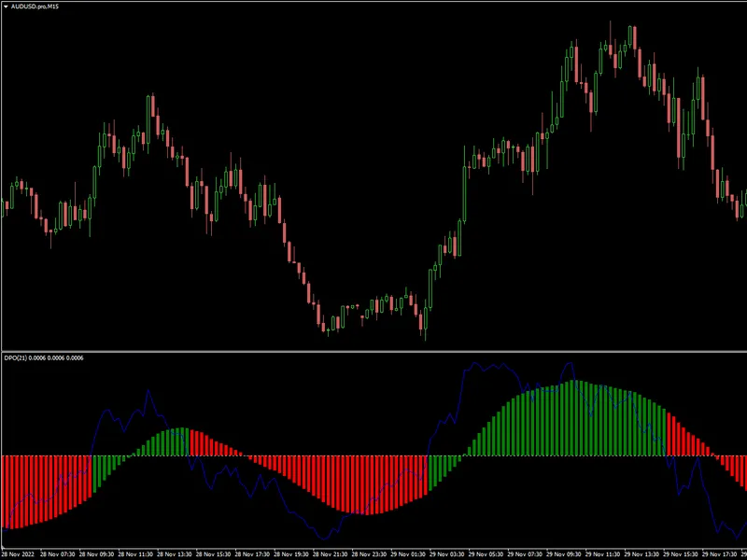Click the 28 Nov 21:30 axis label

[x=331, y=554]
